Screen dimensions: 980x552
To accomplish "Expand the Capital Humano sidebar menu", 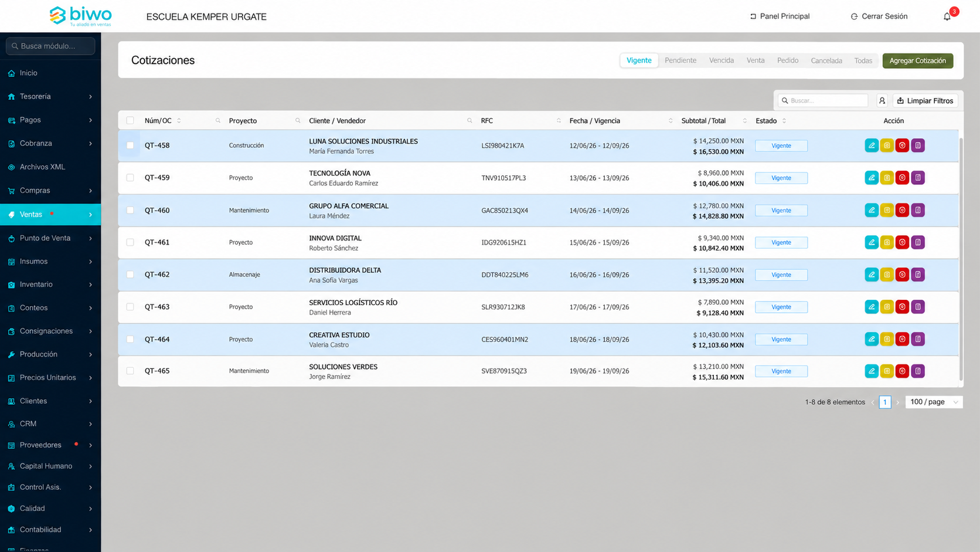I will coord(50,466).
